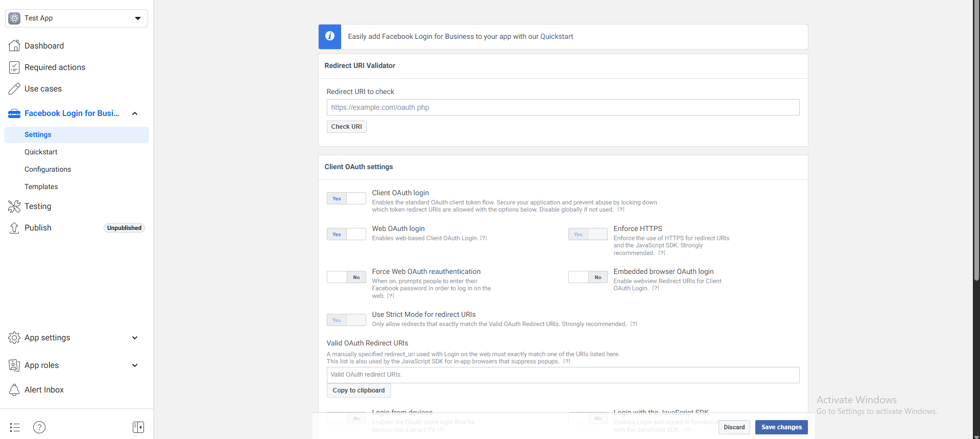Open help tooltip for Client OAuth login
This screenshot has width=980, height=439.
[x=621, y=210]
